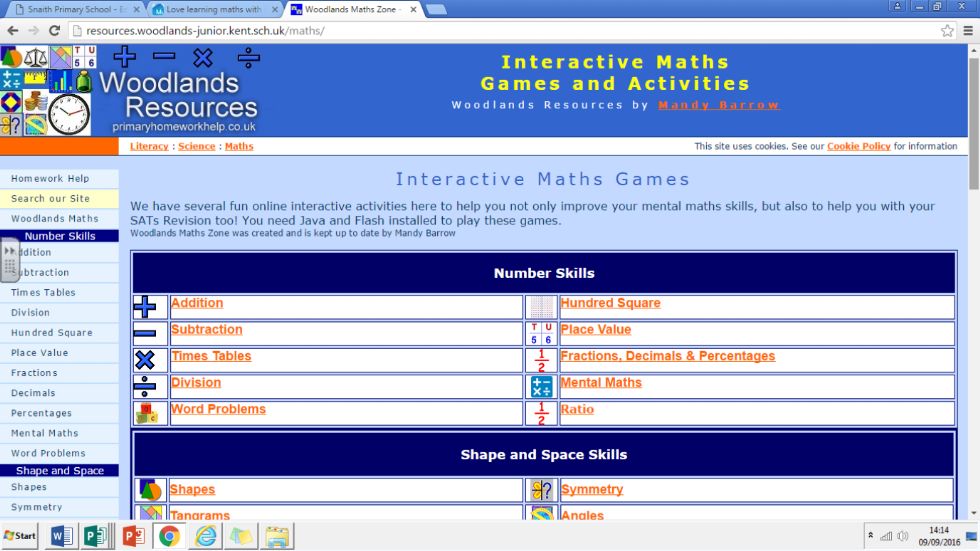Screen dimensions: 980x551
Task: Bookmark this page with the star icon
Action: click(x=947, y=31)
